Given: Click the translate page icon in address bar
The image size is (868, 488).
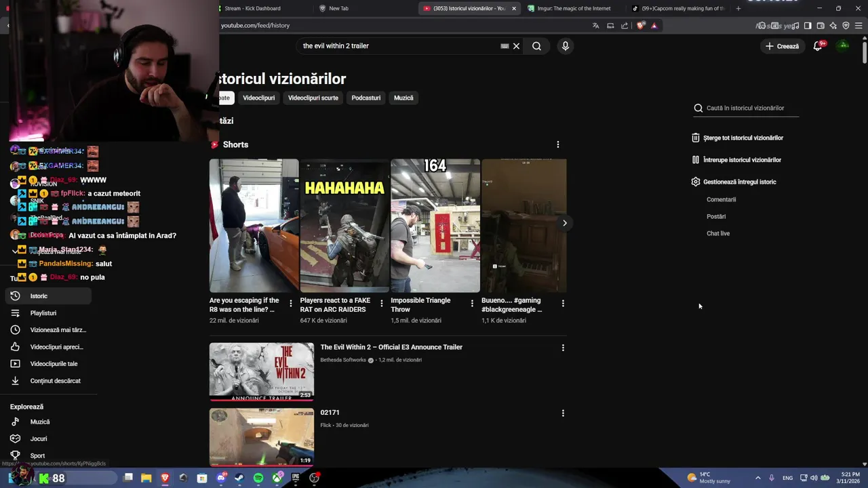Looking at the screenshot, I should [595, 26].
